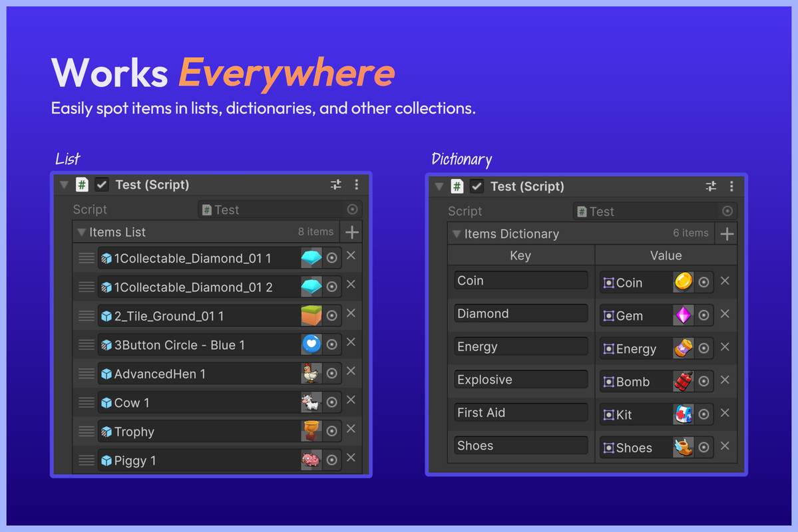Remove the Trophy list item
798x532 pixels.
351,429
